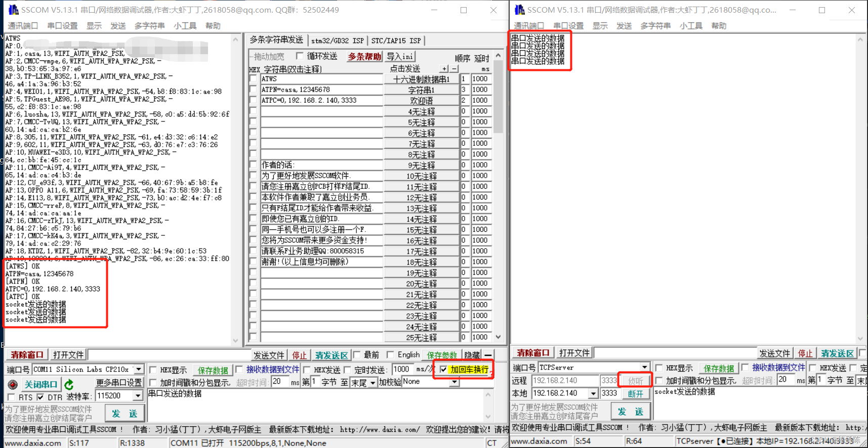The width and height of the screenshot is (868, 448).
Task: Click 打开文件 in right window
Action: pyautogui.click(x=574, y=353)
